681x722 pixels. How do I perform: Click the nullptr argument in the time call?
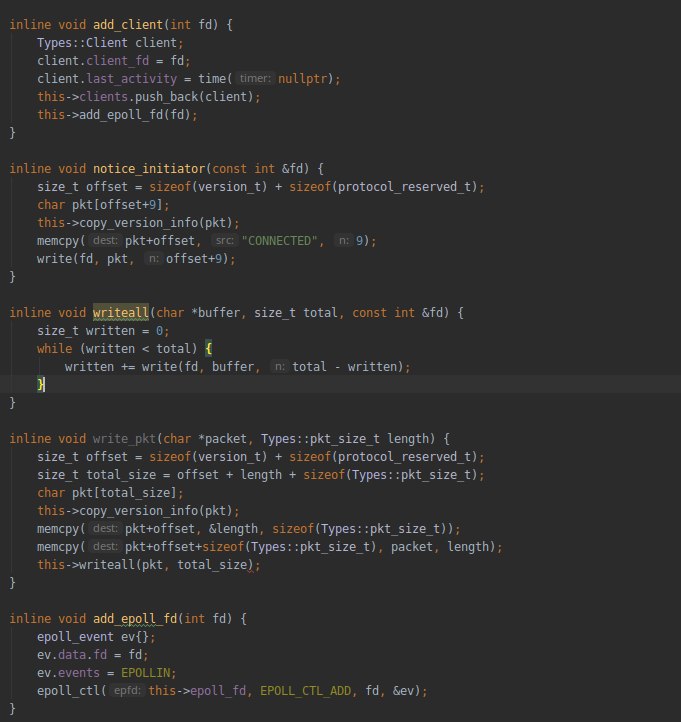coord(302,79)
